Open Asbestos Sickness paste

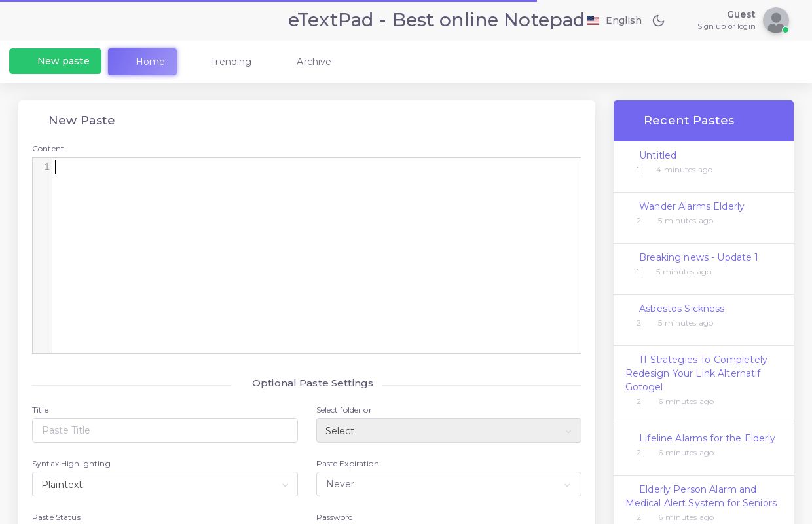(681, 309)
